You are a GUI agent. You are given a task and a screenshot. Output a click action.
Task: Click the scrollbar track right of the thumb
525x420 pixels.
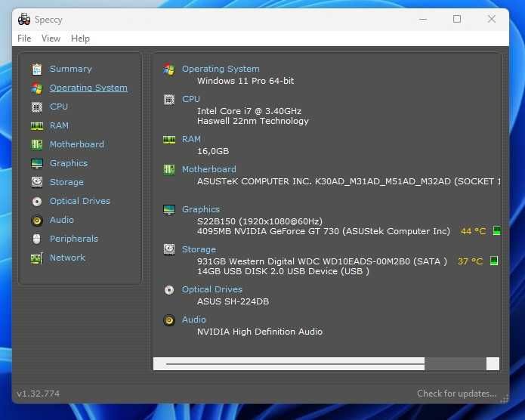click(456, 364)
